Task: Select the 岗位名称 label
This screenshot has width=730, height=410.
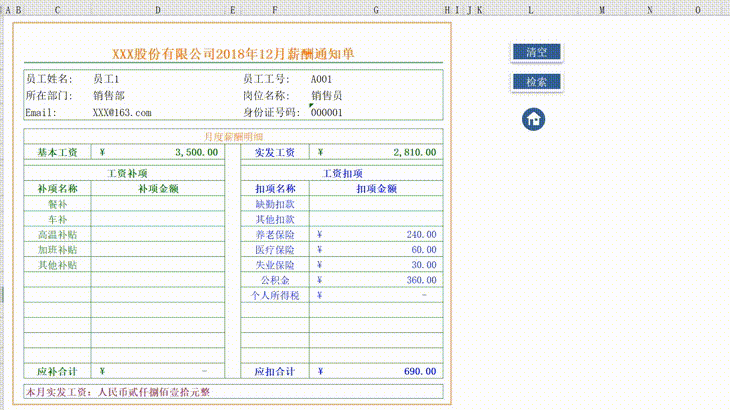Action: (266, 96)
